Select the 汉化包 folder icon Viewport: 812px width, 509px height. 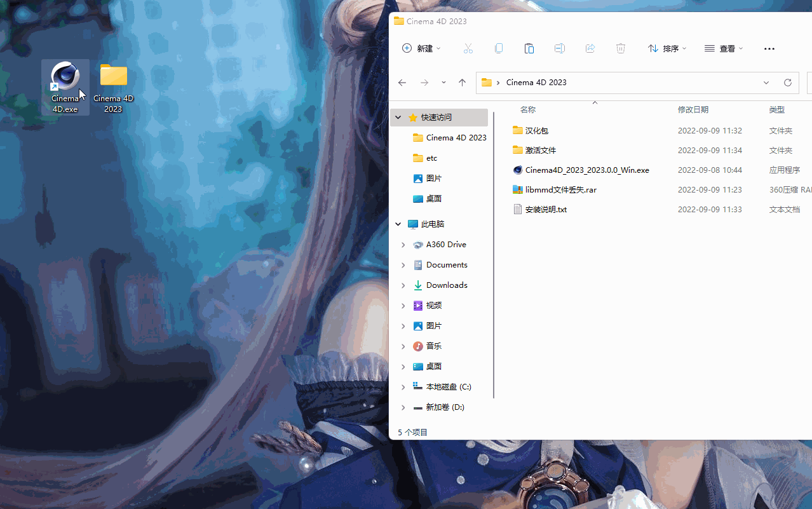pyautogui.click(x=518, y=130)
